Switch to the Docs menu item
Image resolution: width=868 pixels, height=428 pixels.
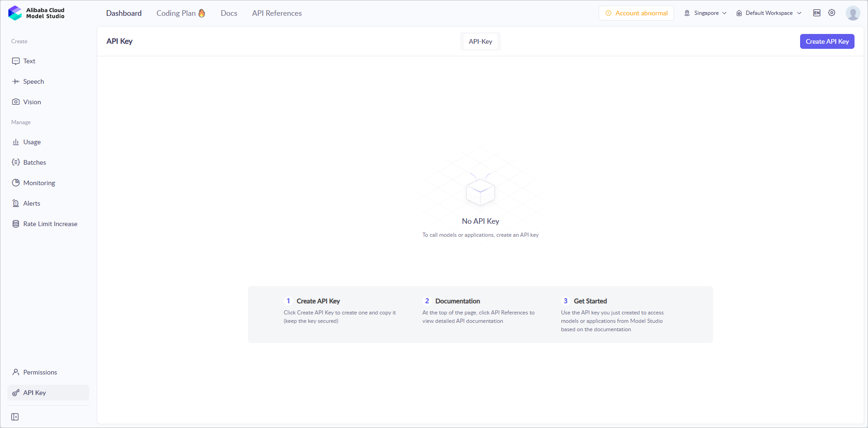pyautogui.click(x=229, y=13)
